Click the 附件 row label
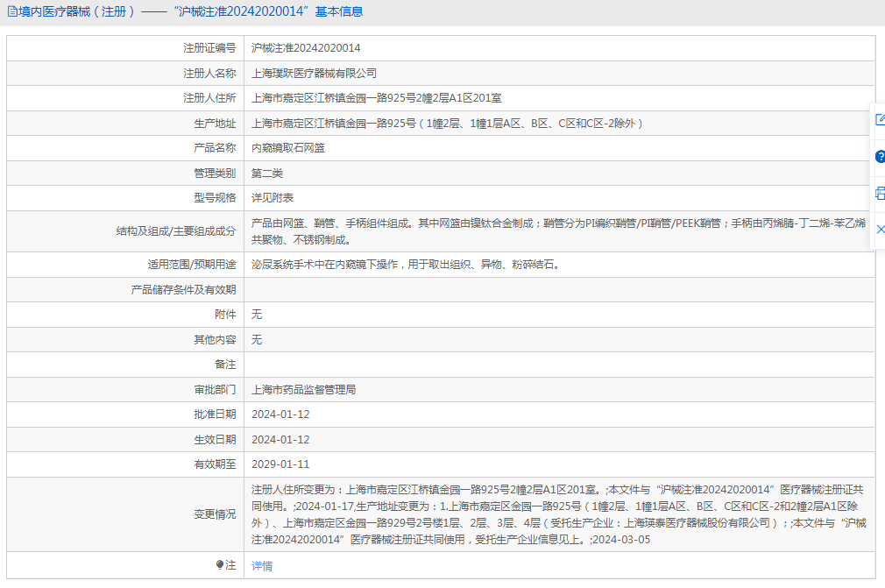This screenshot has width=885, height=588. (225, 315)
